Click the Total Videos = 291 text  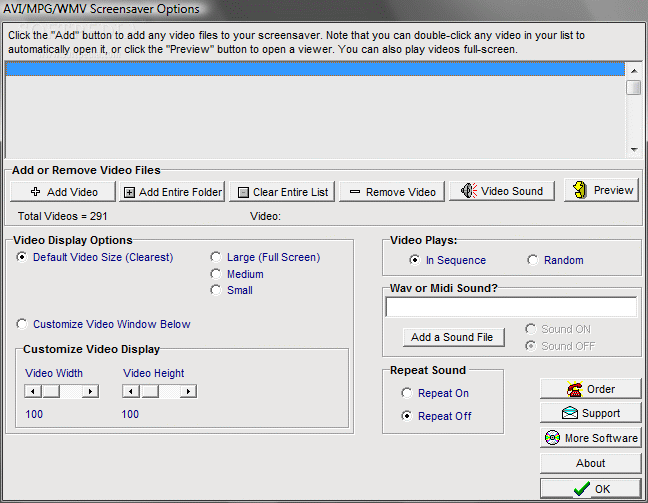[x=62, y=216]
